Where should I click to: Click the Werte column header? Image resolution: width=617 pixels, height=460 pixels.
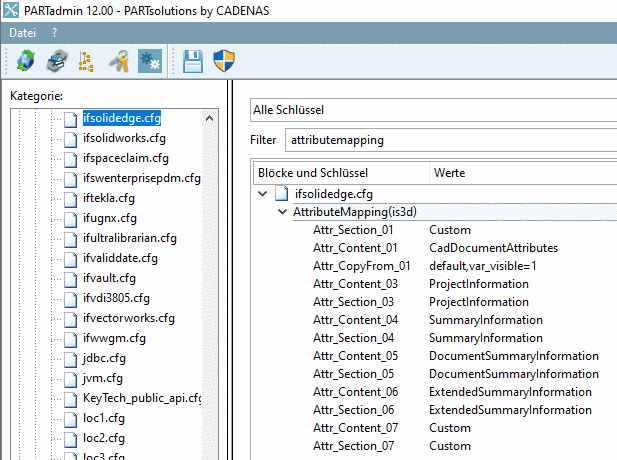[523, 173]
